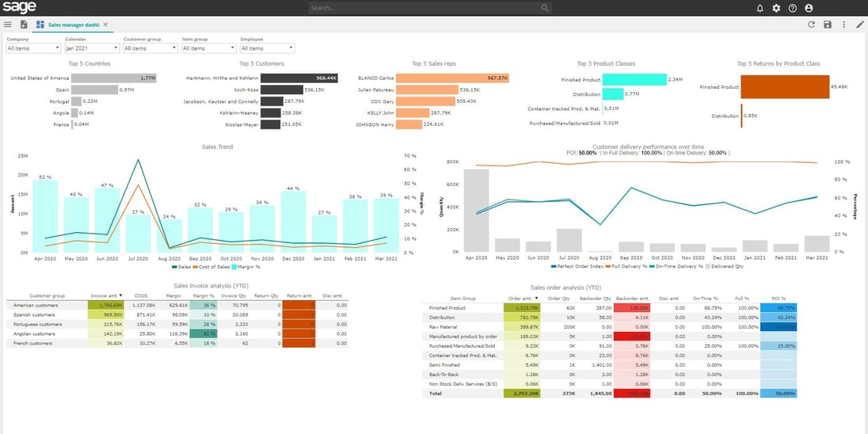Edit the dashboard with the pencil icon

tap(860, 25)
